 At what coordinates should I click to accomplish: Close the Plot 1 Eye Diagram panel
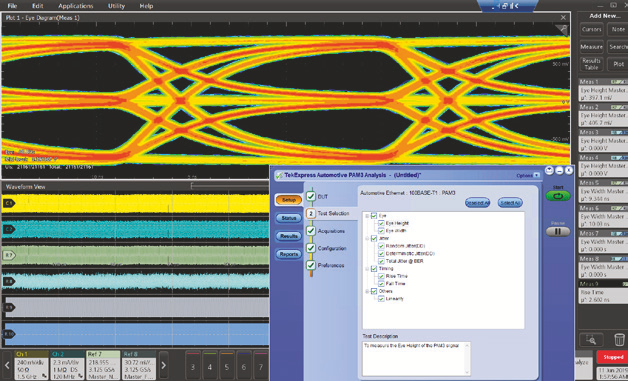coord(563,18)
